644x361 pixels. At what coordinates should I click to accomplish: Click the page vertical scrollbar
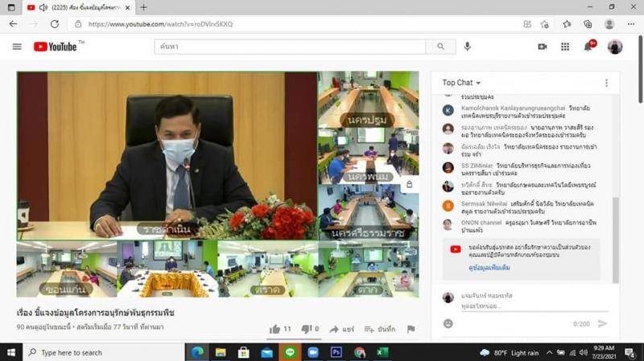pos(640,69)
